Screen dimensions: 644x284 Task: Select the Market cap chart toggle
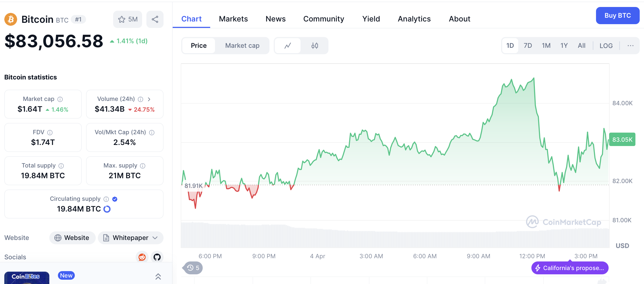coord(242,46)
